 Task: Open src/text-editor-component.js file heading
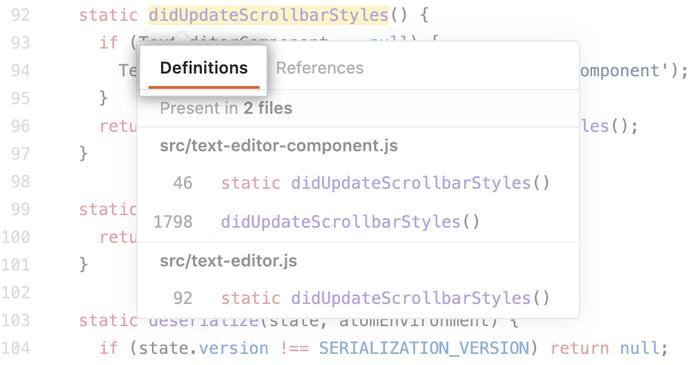click(279, 145)
